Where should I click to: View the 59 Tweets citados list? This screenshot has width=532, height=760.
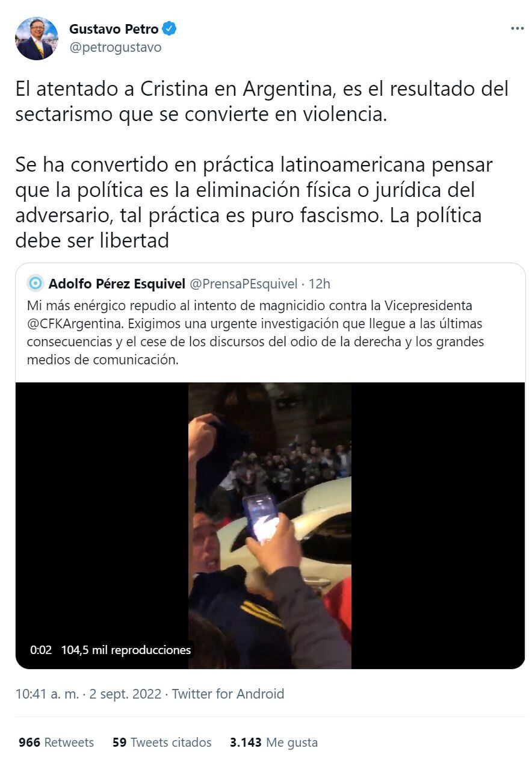coord(162,743)
